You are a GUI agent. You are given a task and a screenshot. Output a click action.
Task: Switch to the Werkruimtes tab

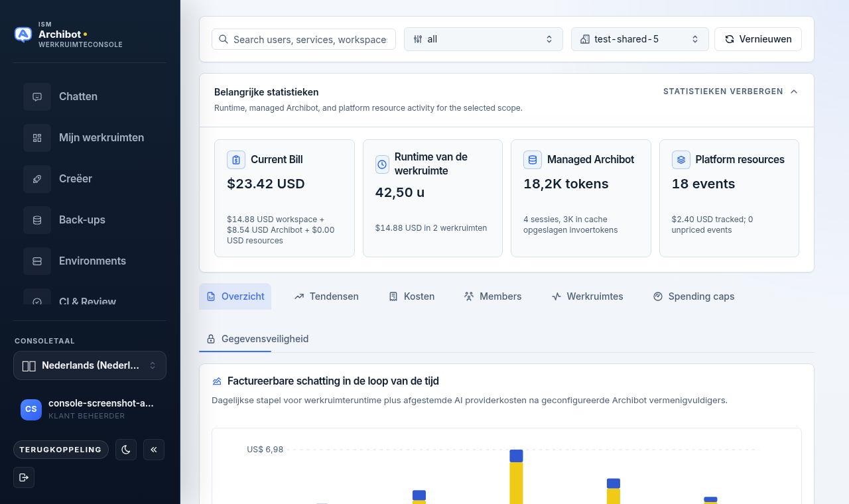588,296
